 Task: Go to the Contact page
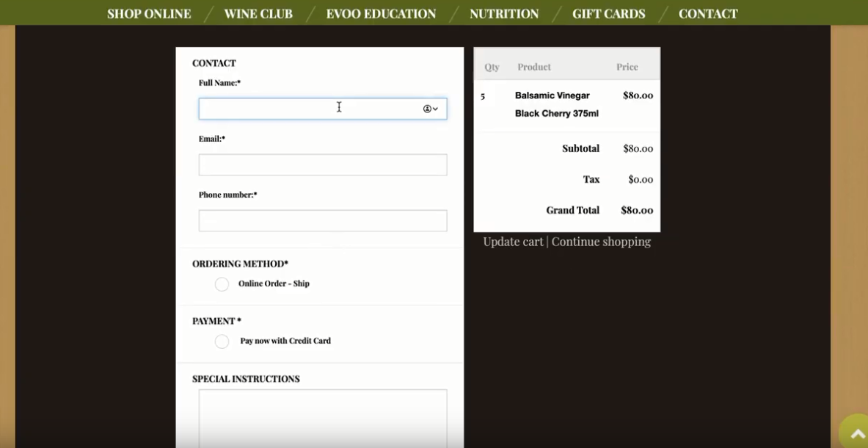tap(708, 14)
